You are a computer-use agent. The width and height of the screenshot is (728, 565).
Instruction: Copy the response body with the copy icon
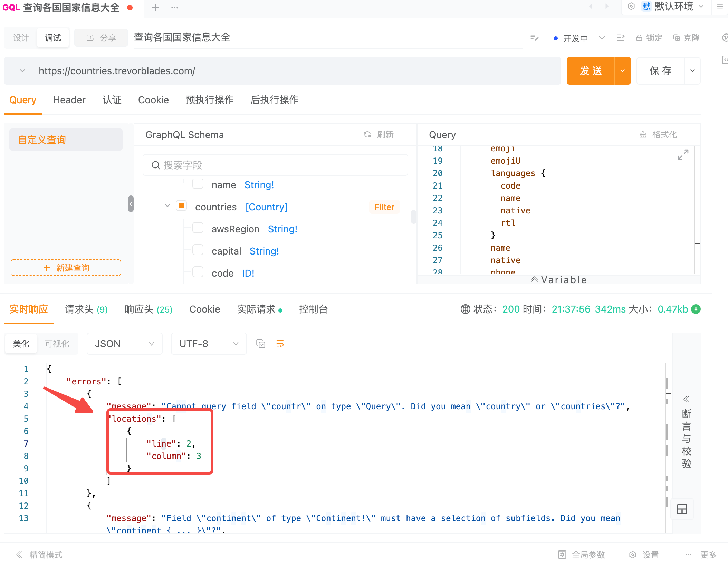(x=261, y=344)
